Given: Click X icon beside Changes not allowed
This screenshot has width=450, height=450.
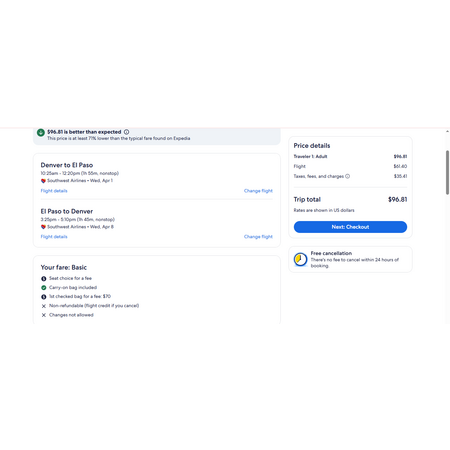Looking at the screenshot, I should (44, 315).
